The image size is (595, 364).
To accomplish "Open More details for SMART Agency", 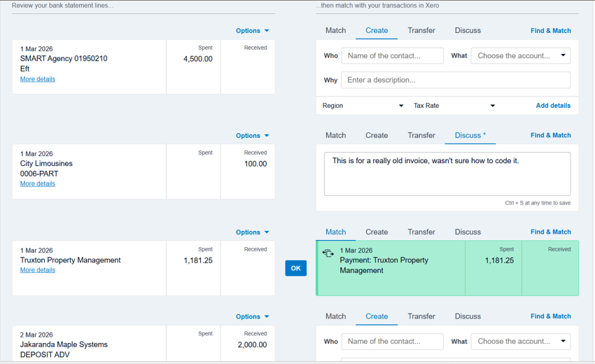I will [x=38, y=79].
